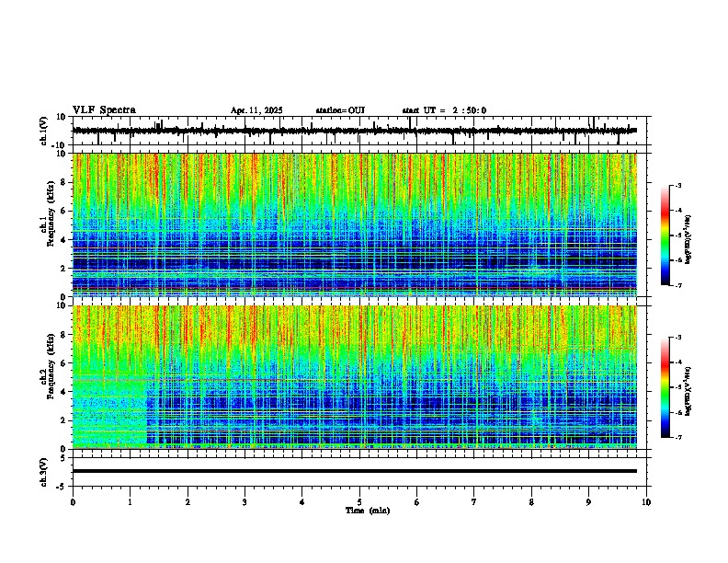Click the time-axis tick label "2"
Image resolution: width=728 pixels, height=563 pixels.
pyautogui.click(x=188, y=502)
